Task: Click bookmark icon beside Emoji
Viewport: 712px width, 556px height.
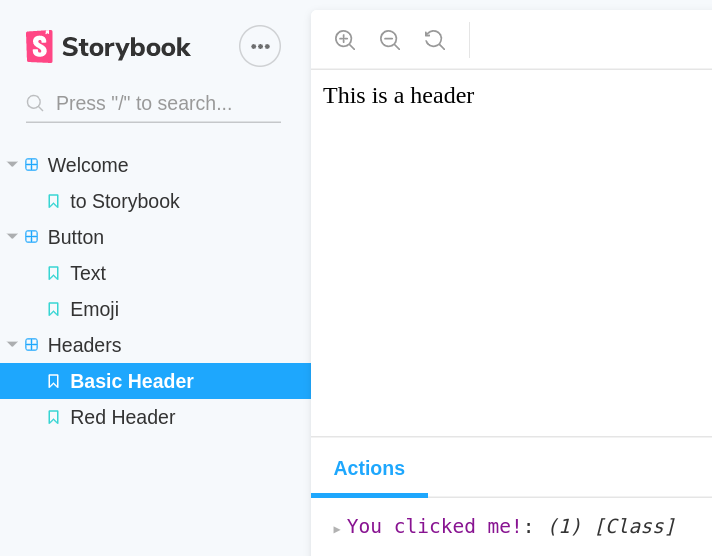Action: point(54,309)
